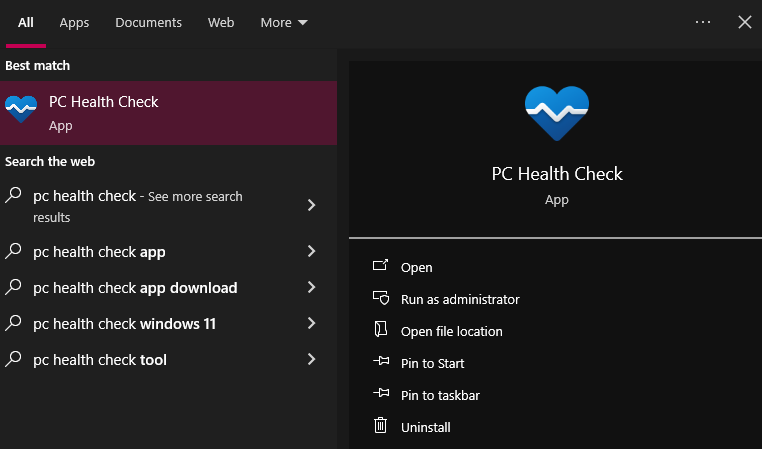Expand the 'pc health check app' chevron
The width and height of the screenshot is (762, 449).
312,251
